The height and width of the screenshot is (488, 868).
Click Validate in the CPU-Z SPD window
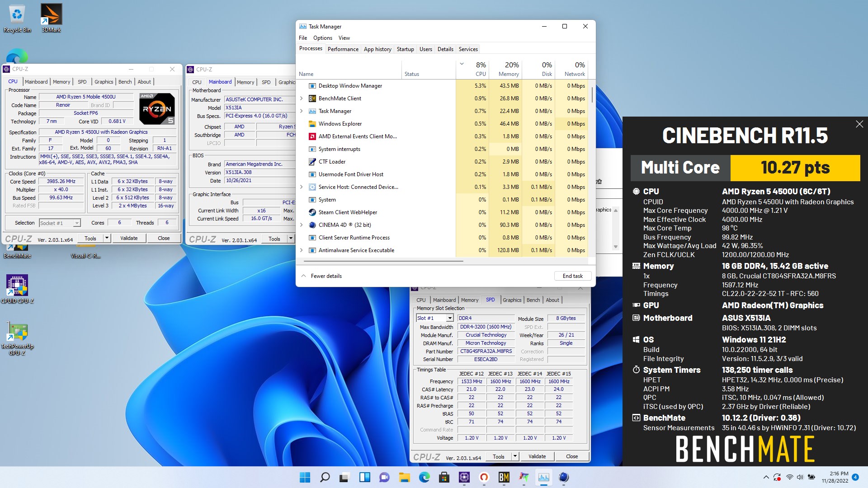click(x=537, y=456)
